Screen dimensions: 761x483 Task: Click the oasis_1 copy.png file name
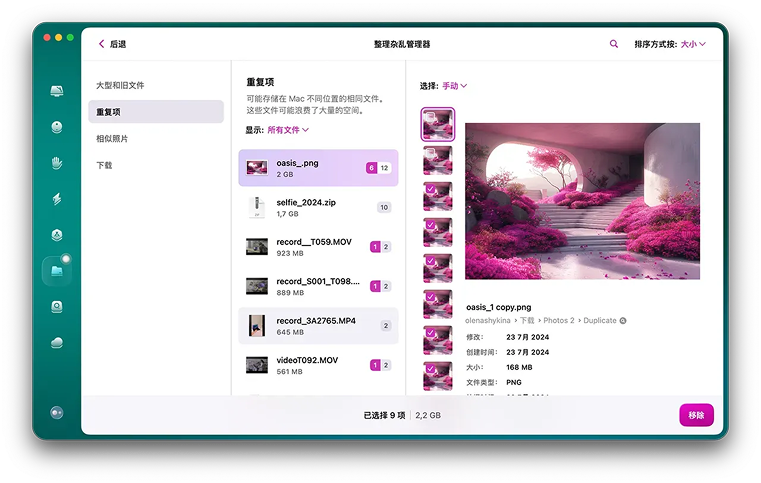498,307
